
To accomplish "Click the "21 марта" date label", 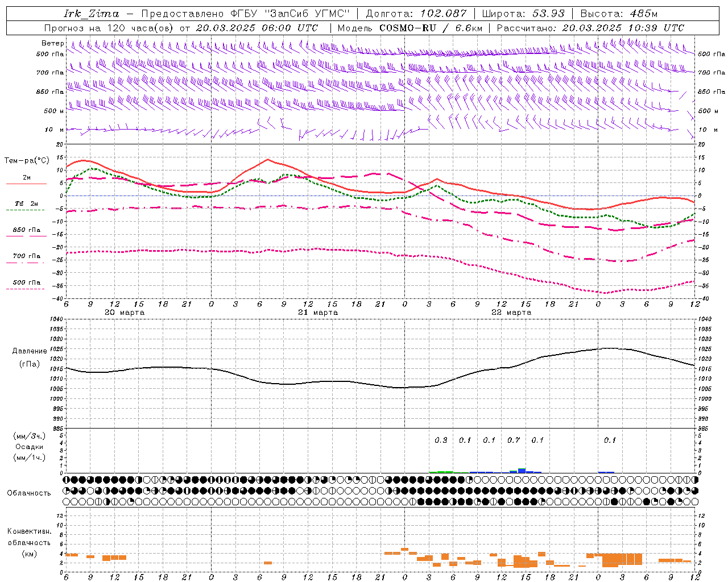I will point(318,313).
